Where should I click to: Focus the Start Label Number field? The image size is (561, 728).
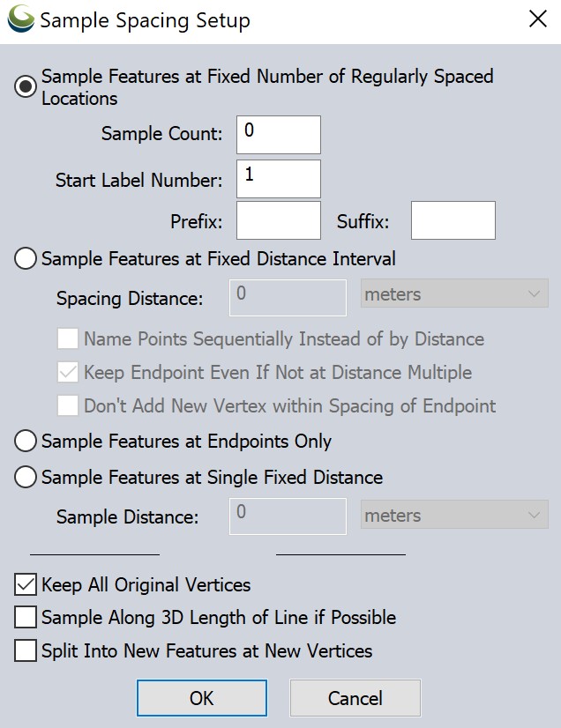(x=279, y=179)
